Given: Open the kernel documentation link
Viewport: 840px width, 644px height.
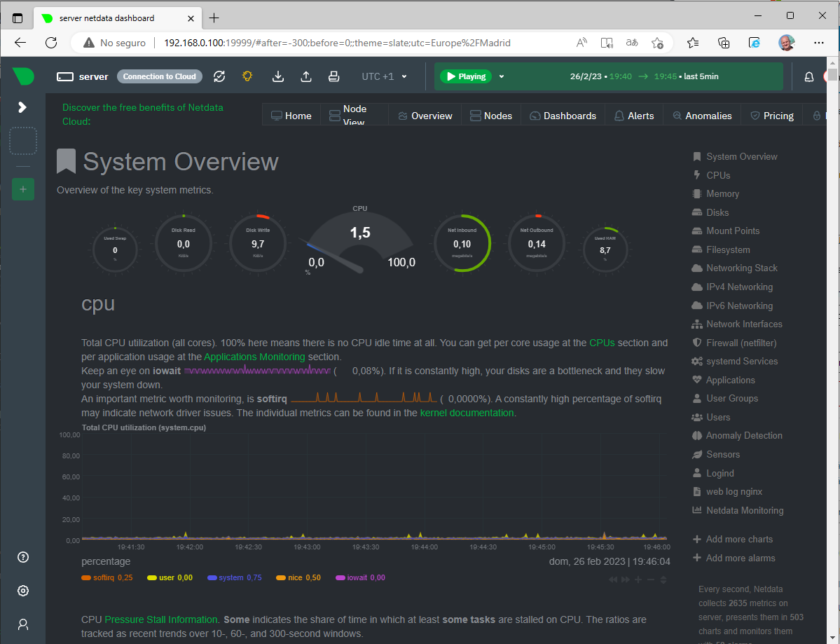Looking at the screenshot, I should pyautogui.click(x=467, y=413).
